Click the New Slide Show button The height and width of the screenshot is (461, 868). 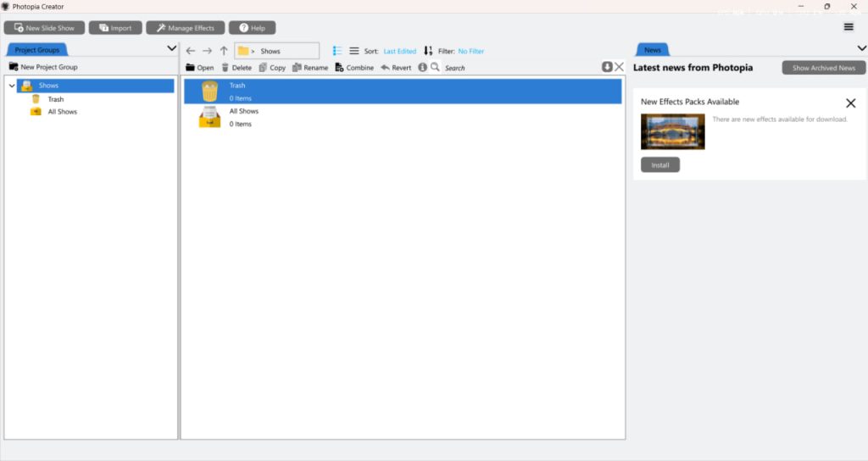click(x=44, y=28)
